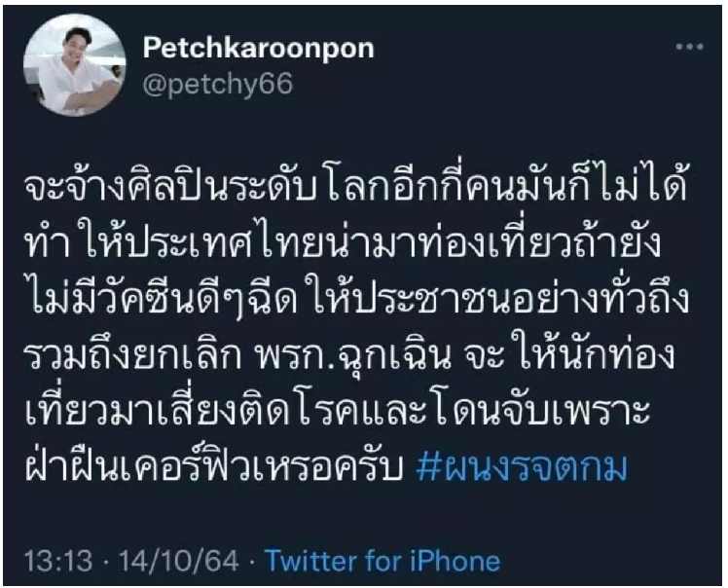The image size is (728, 588).
Task: Visit the @petchy66 handle profile
Action: coord(218,85)
